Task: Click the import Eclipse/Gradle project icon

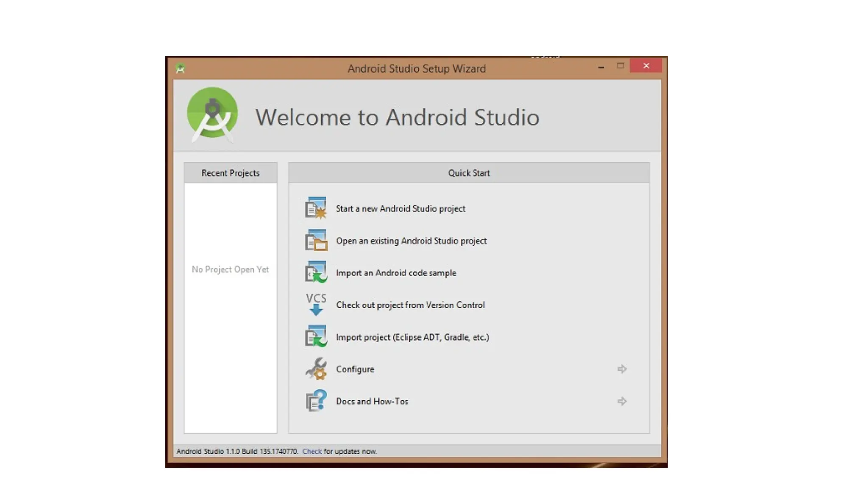Action: pos(316,337)
